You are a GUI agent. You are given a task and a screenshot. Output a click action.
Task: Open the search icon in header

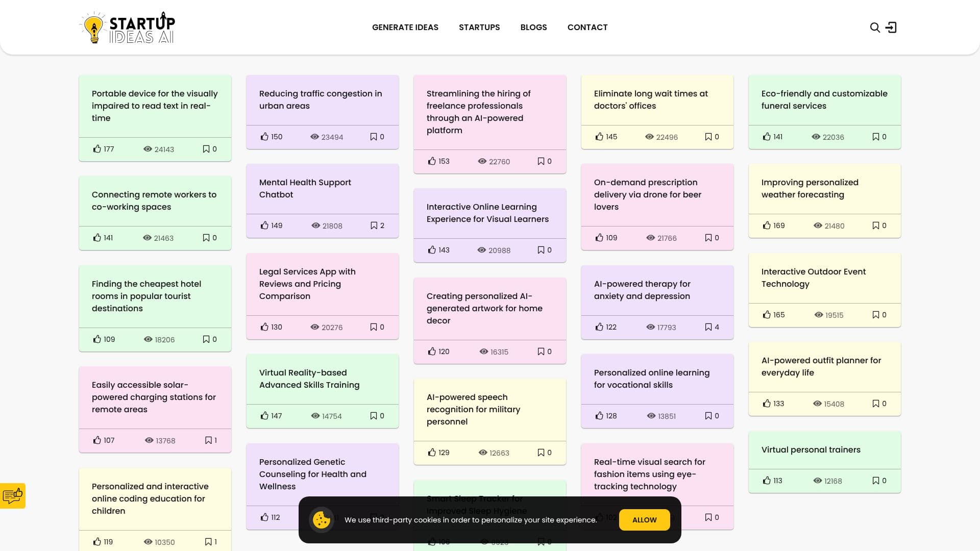pos(875,28)
